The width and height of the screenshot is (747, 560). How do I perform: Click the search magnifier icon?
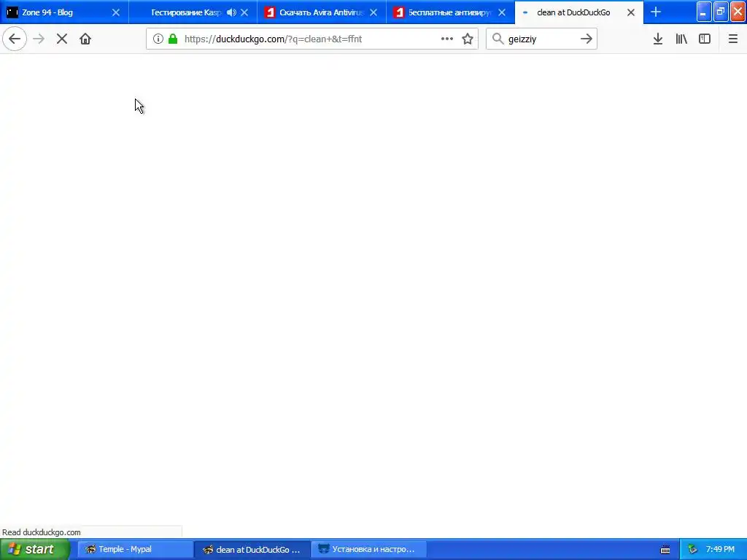498,39
